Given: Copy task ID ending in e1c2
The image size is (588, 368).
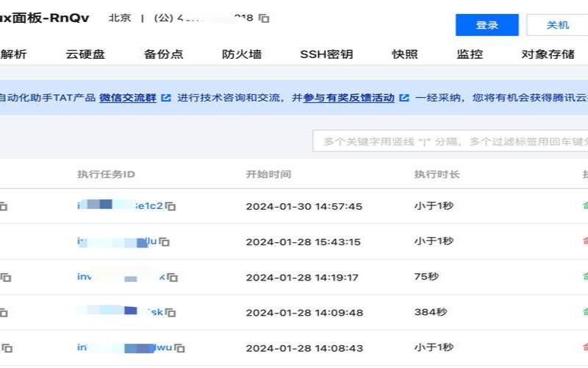Looking at the screenshot, I should [171, 206].
